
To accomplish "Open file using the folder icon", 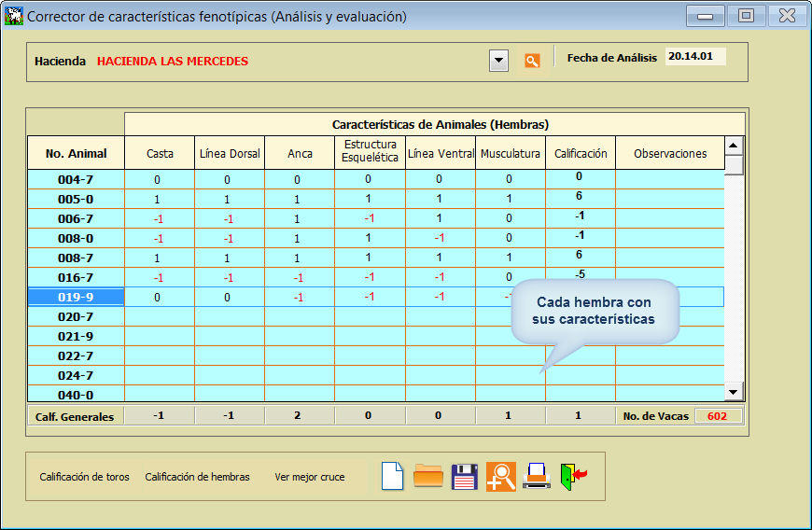I will (x=427, y=476).
